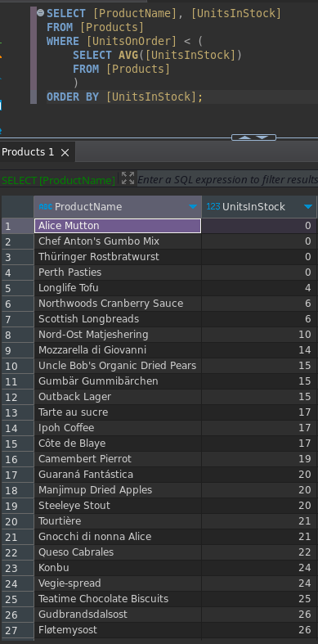Select the Alice Mutton cell
This screenshot has height=644, width=318.
coord(118,226)
